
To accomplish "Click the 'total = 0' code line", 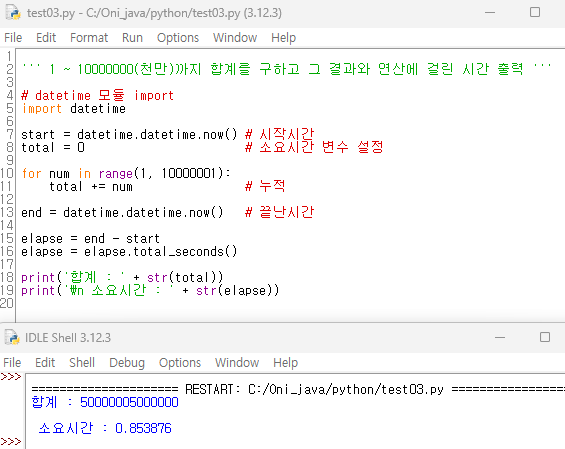I will [x=53, y=147].
